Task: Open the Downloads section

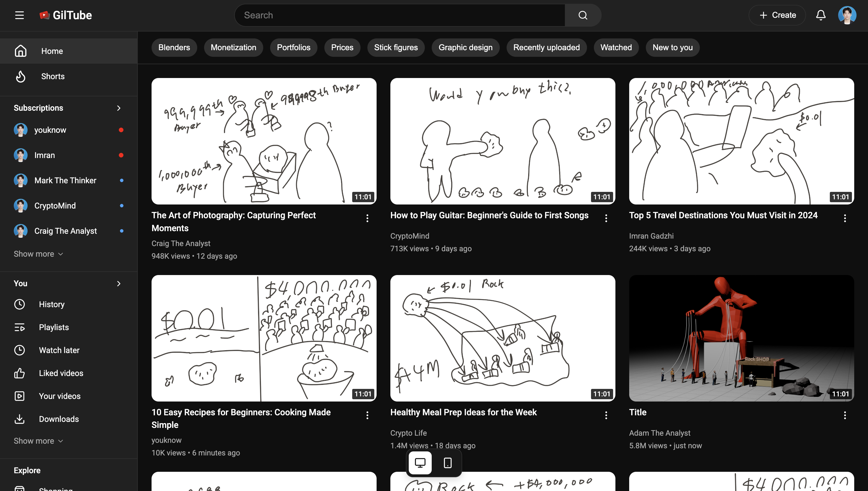Action: [x=58, y=419]
